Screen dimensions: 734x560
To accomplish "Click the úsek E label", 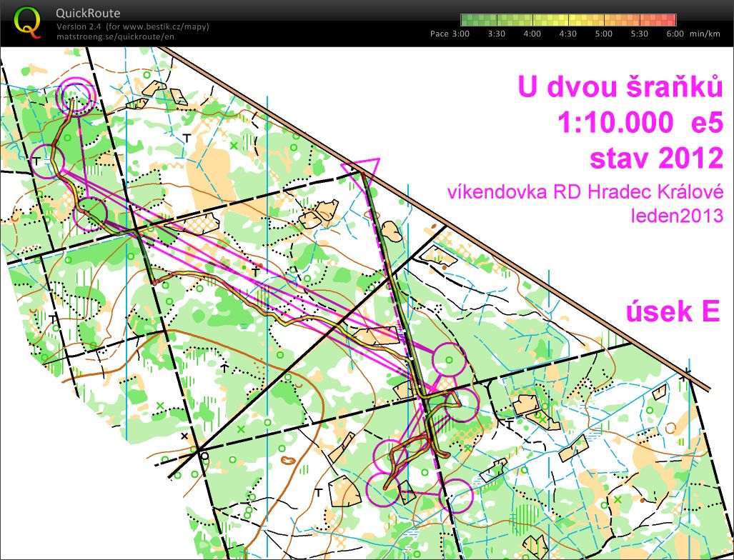I will click(x=673, y=311).
